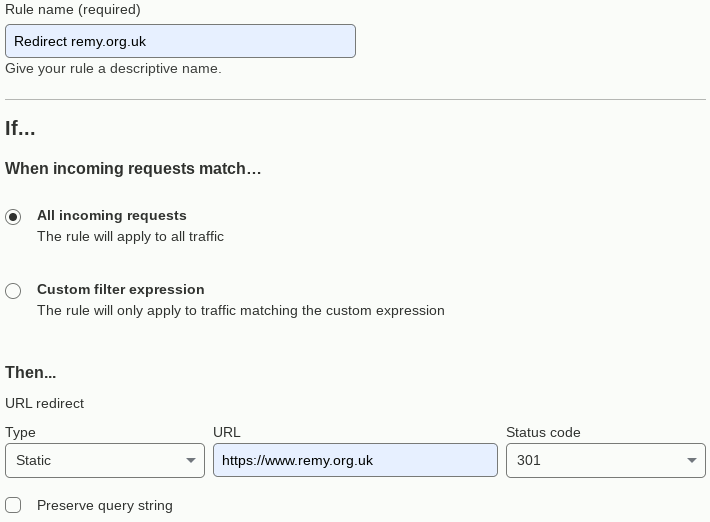Click the 'Type' label above the Static dropdown
This screenshot has height=522, width=710.
pos(20,432)
